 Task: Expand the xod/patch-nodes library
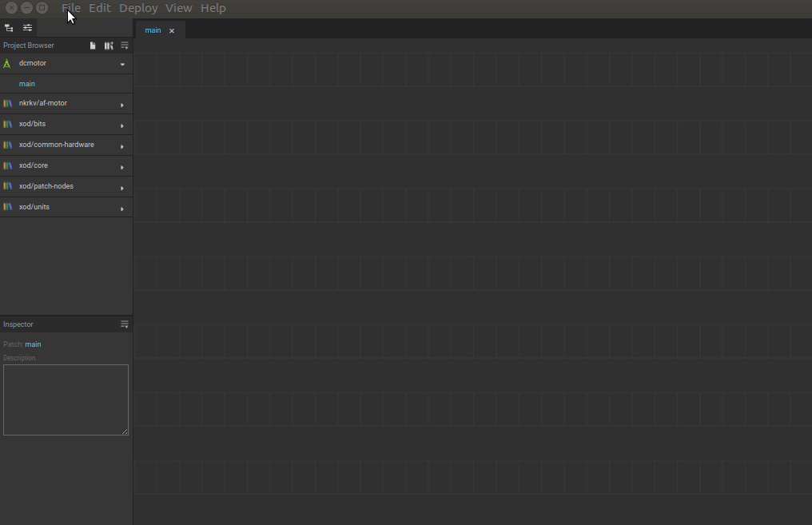pyautogui.click(x=122, y=188)
